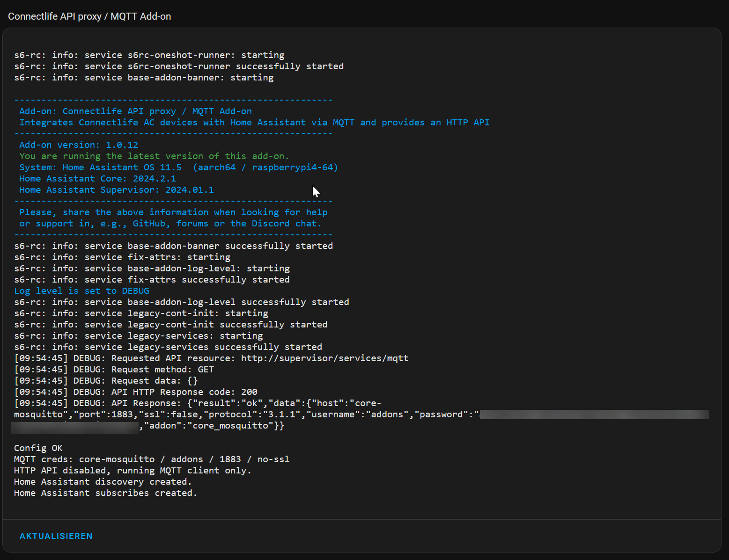Click the supervisor/services/mqtt URL in the log
This screenshot has height=560, width=729.
[x=324, y=358]
